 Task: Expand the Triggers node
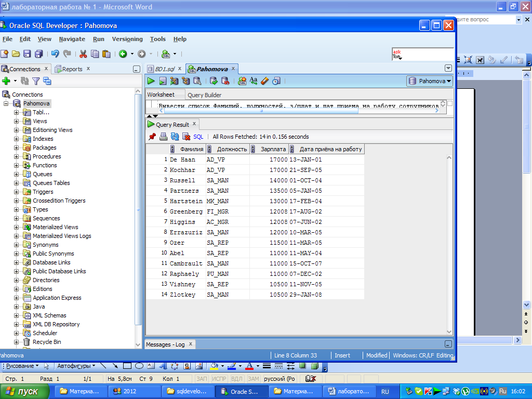pos(16,192)
